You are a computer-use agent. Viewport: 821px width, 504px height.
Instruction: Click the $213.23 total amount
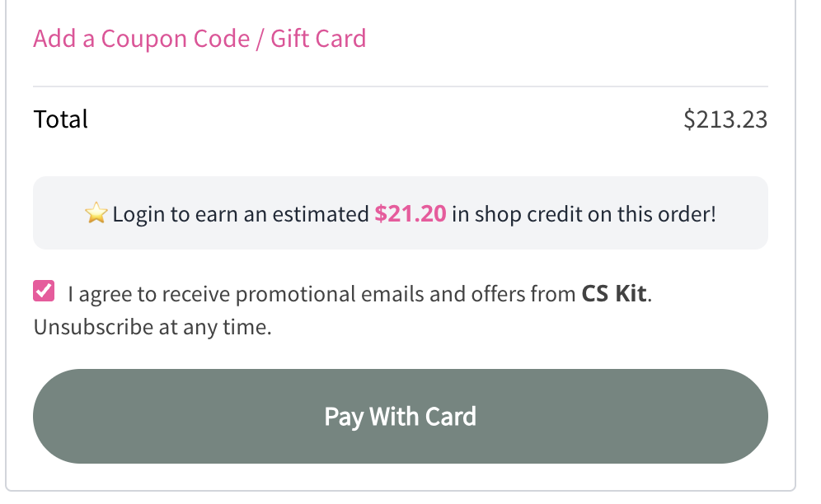[725, 120]
